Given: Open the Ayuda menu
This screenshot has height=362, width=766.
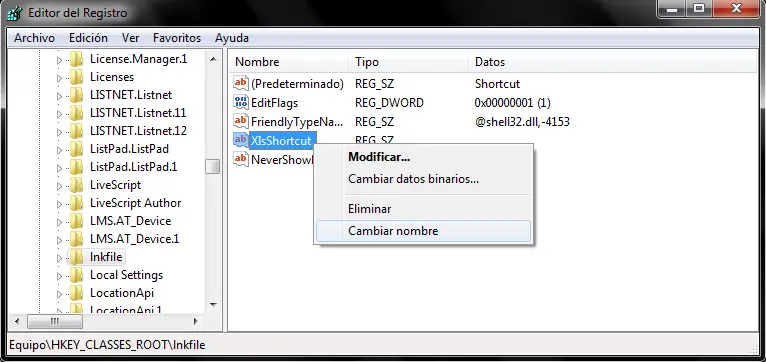Looking at the screenshot, I should point(232,38).
